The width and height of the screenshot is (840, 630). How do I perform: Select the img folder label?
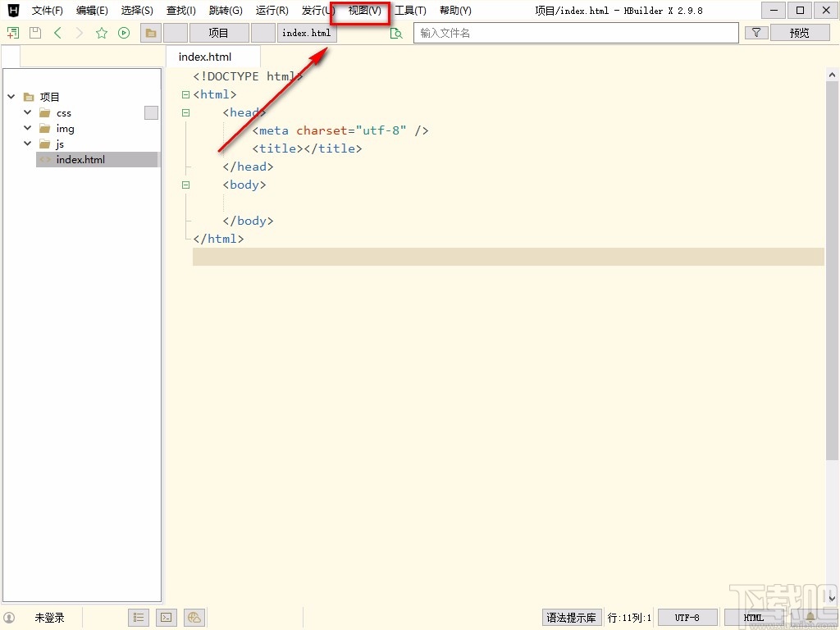coord(66,129)
